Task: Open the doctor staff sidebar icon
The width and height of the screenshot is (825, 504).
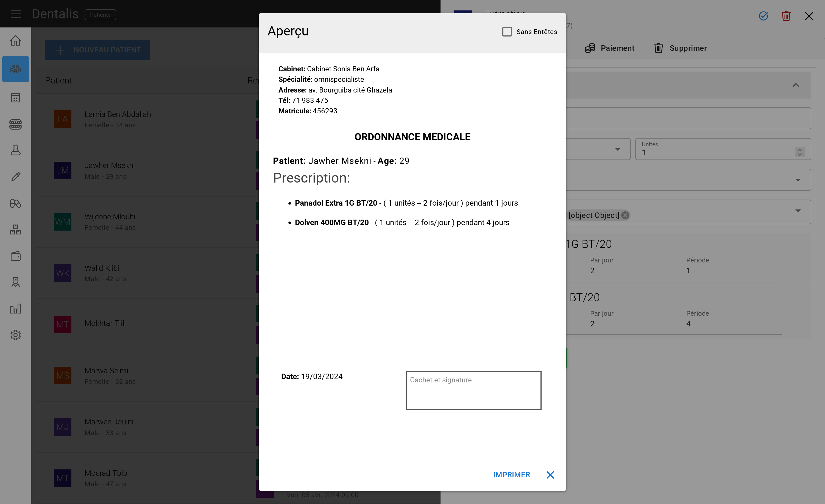Action: click(x=15, y=282)
